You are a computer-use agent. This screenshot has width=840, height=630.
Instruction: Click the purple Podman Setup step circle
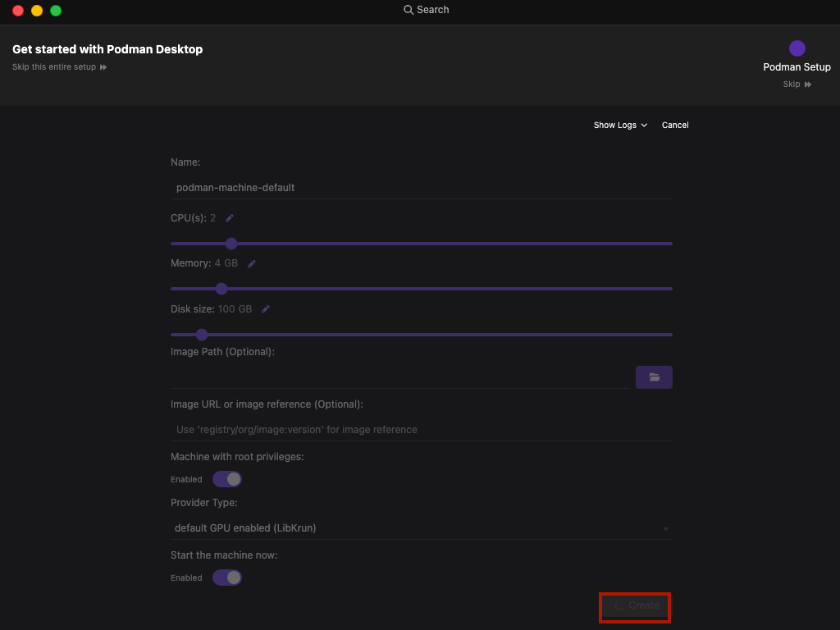pyautogui.click(x=797, y=48)
